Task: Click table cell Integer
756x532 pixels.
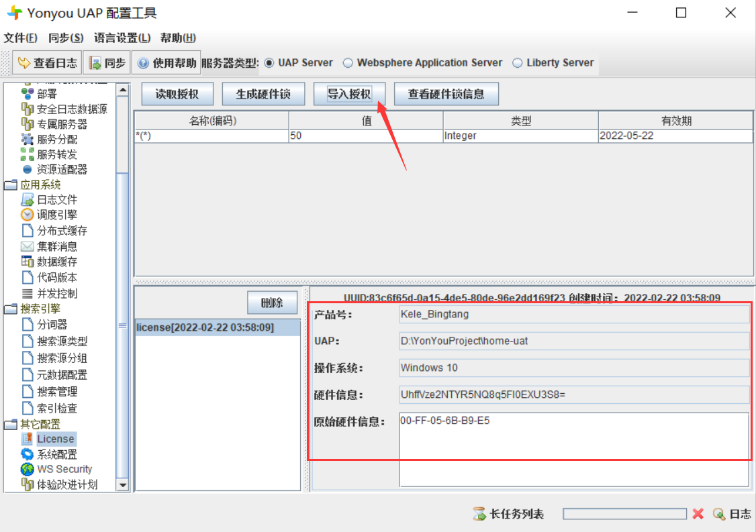Action: tap(521, 136)
